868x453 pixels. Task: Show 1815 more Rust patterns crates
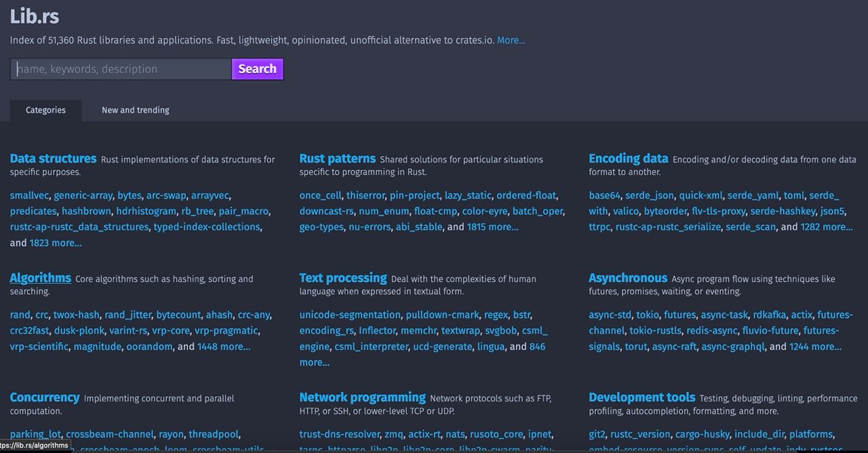click(493, 227)
